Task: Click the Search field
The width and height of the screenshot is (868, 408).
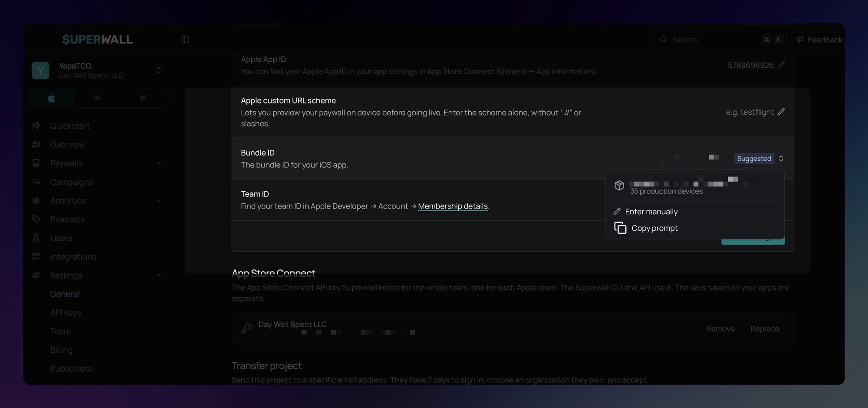Action: tap(720, 40)
